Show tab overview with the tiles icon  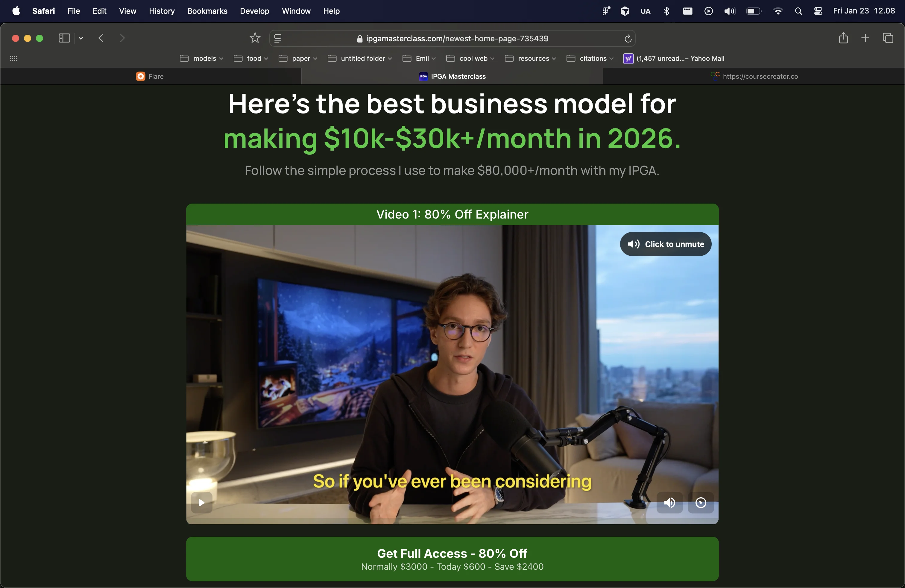[x=888, y=38]
